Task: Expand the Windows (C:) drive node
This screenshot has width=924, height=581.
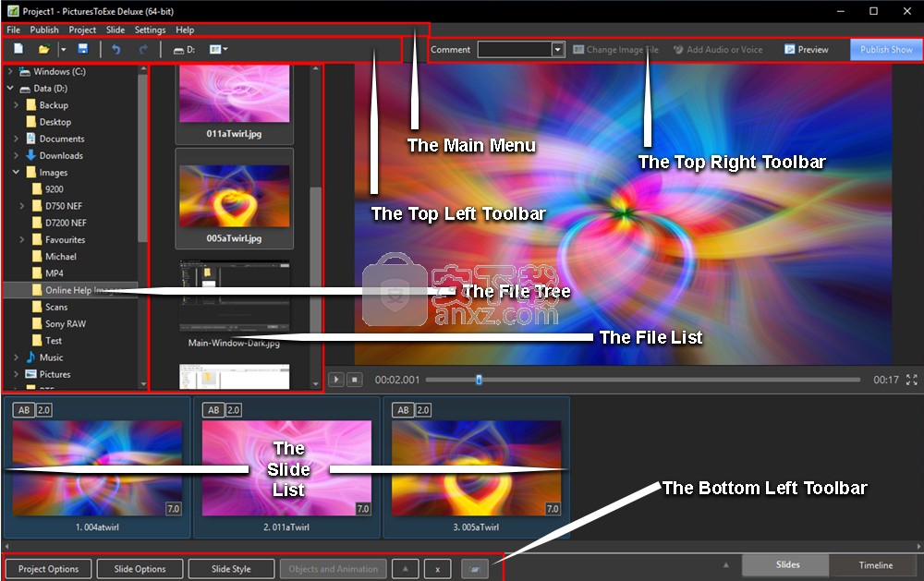Action: [10, 71]
